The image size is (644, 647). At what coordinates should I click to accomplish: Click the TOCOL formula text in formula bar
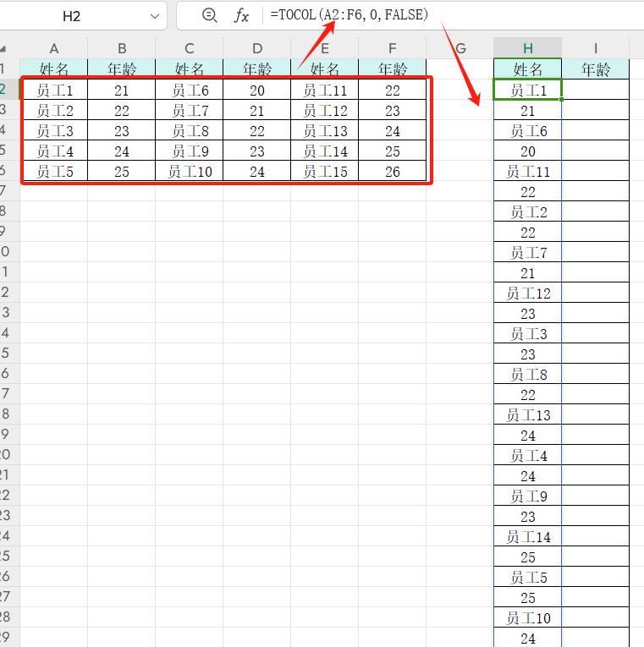click(x=349, y=15)
